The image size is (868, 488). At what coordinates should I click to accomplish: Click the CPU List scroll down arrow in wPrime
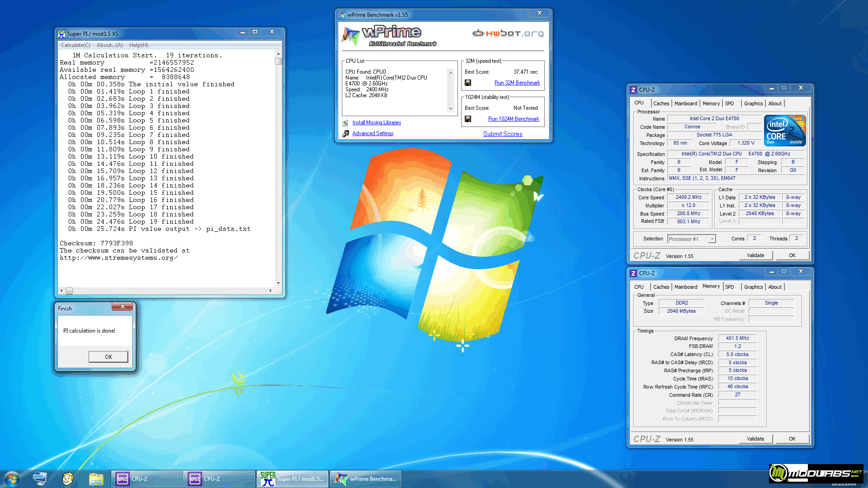[450, 109]
